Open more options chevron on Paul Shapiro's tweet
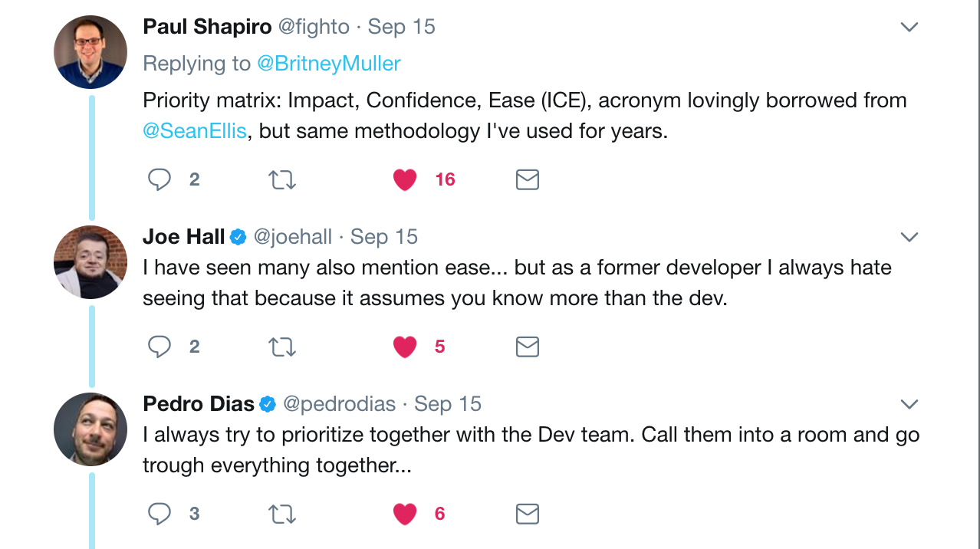Screen dimensions: 980x549 [x=909, y=28]
